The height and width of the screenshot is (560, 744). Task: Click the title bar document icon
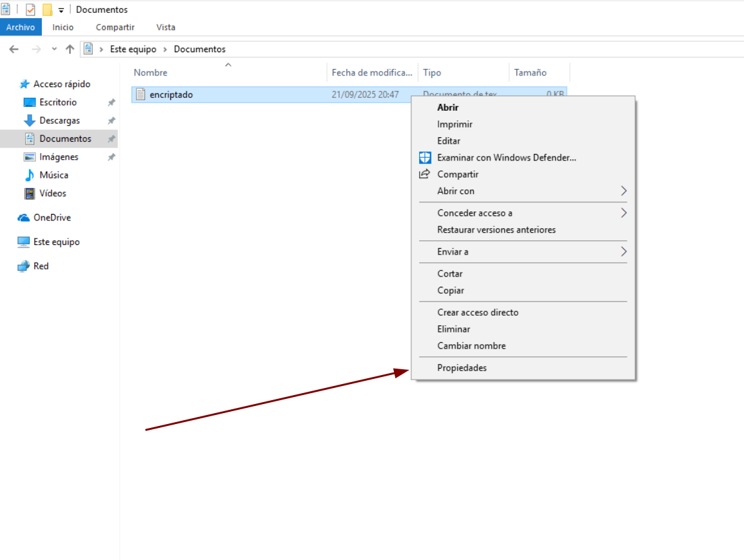6,9
